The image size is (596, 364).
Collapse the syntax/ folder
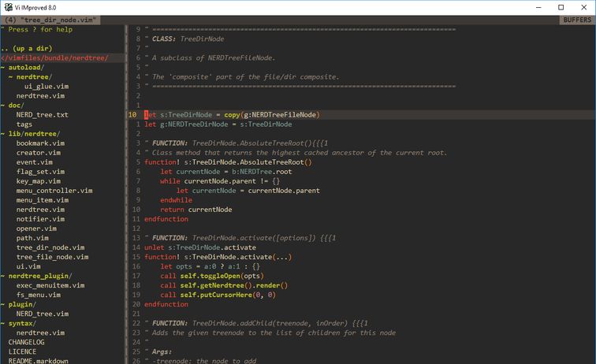tap(22, 323)
